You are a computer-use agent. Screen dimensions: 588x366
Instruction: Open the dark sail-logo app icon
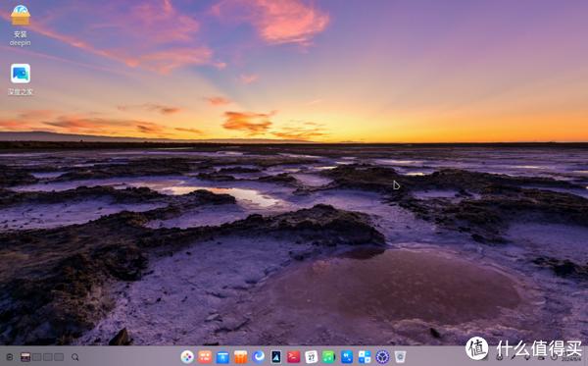click(276, 356)
